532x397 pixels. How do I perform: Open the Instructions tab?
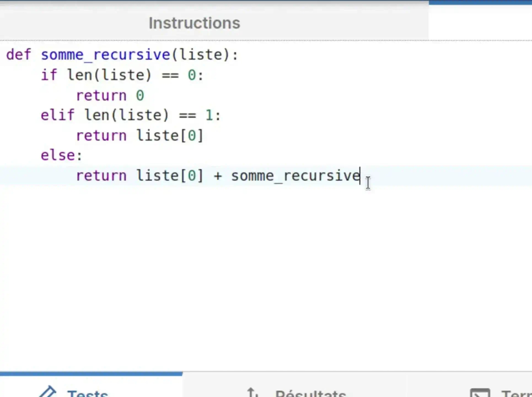(194, 23)
